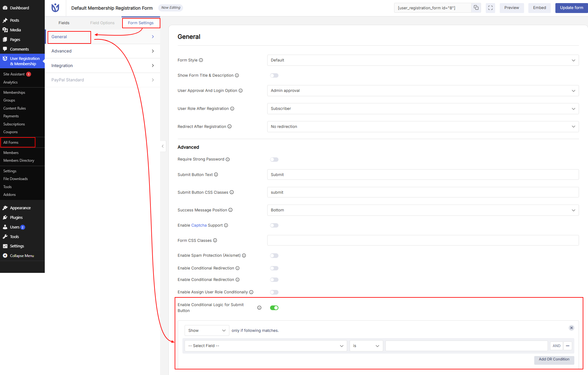
Task: Click info icon beside User Approval And Login Option
Action: (x=241, y=91)
